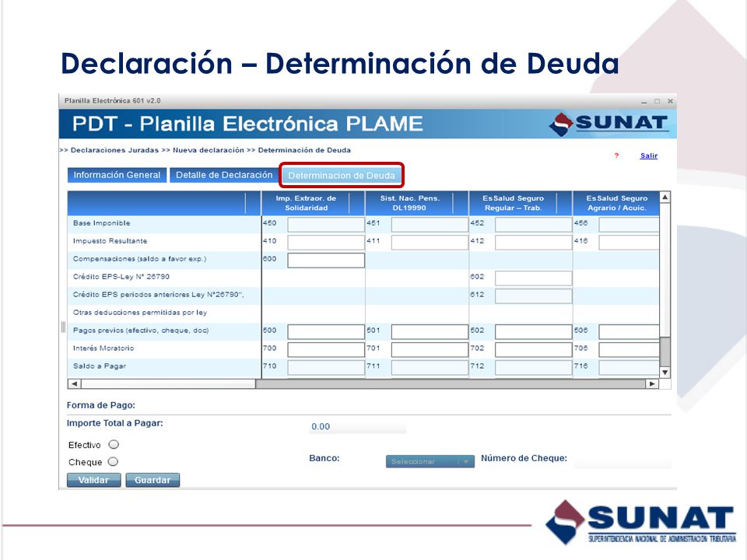Click the red question mark help icon
This screenshot has width=747, height=560.
[616, 156]
